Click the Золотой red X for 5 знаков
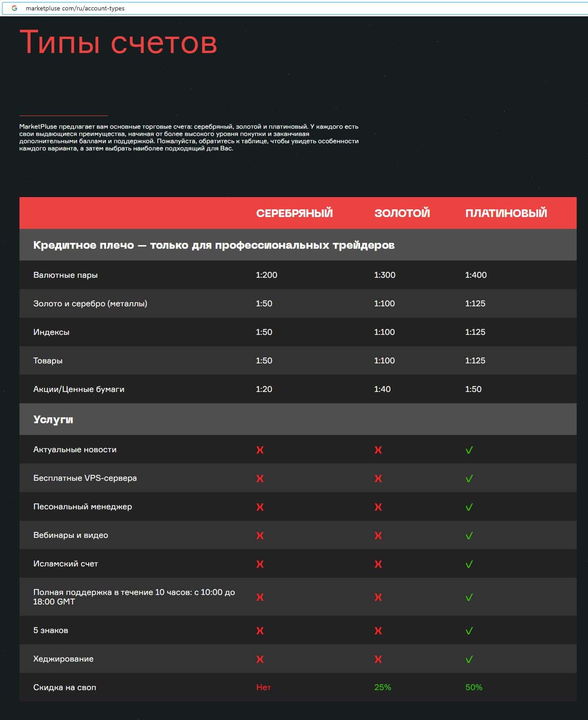 [x=378, y=631]
